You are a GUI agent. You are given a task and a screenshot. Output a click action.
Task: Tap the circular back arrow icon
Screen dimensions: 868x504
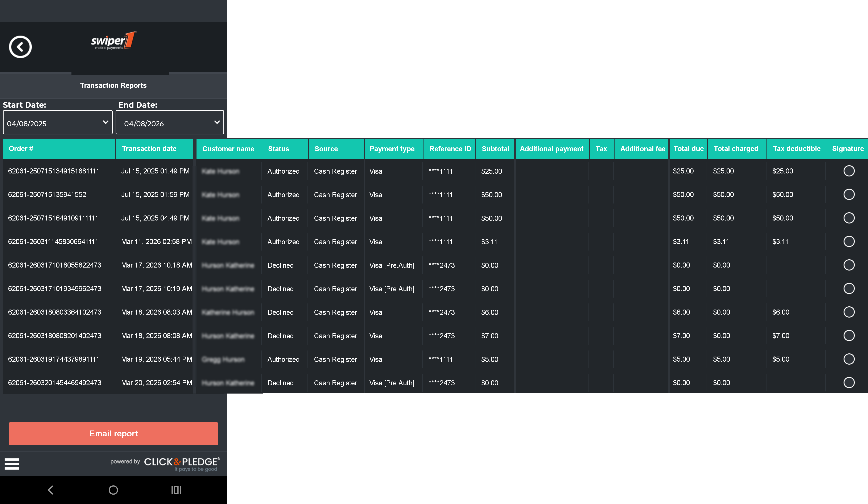pyautogui.click(x=20, y=47)
